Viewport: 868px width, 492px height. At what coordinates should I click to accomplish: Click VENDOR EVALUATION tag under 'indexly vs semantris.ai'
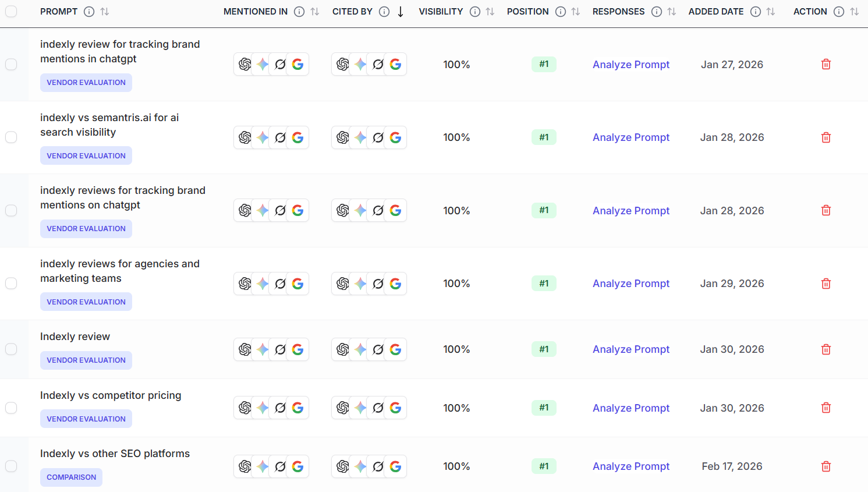[x=86, y=156]
